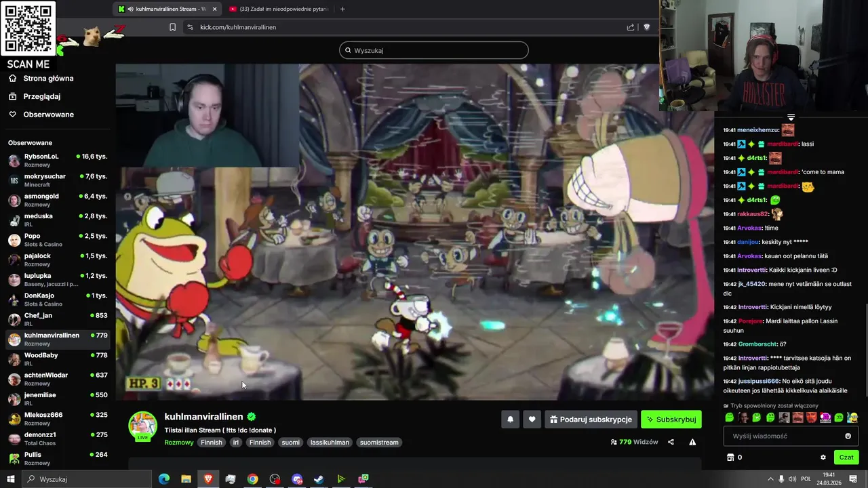This screenshot has height=488, width=868.
Task: Switch to the kuhlmanvirallinen Stream browser tab
Action: 167,9
